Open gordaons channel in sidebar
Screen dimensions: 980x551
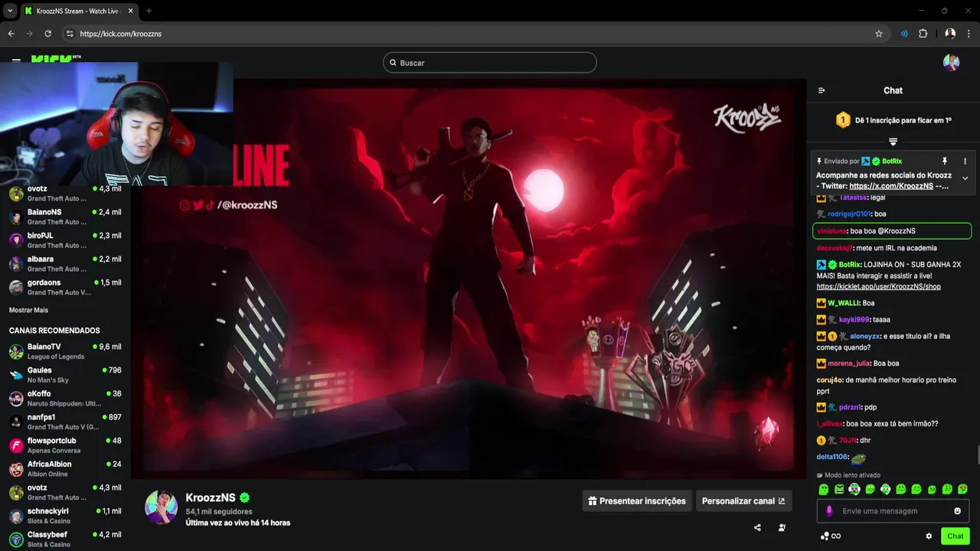pyautogui.click(x=65, y=287)
